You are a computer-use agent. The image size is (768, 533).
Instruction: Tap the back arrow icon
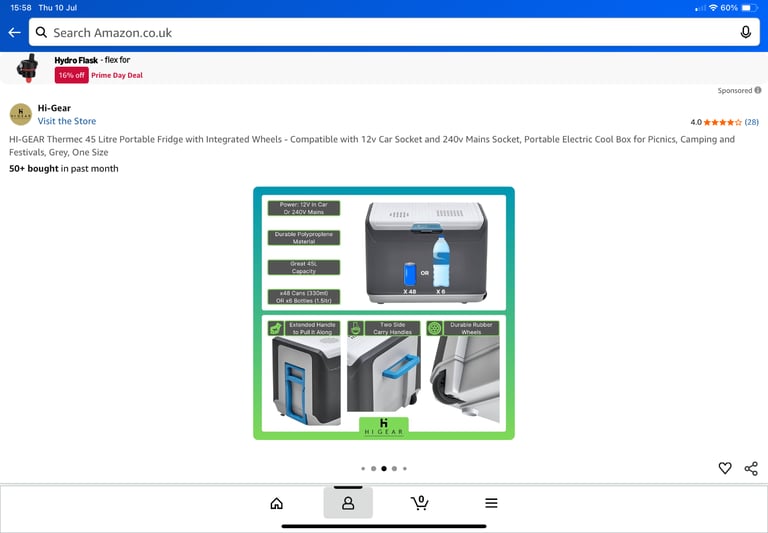click(x=14, y=33)
